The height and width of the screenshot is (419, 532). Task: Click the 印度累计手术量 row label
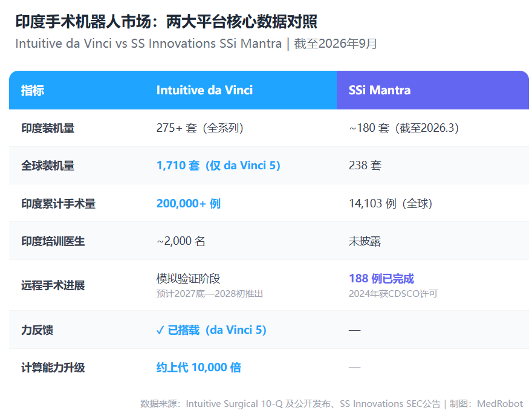(x=59, y=204)
